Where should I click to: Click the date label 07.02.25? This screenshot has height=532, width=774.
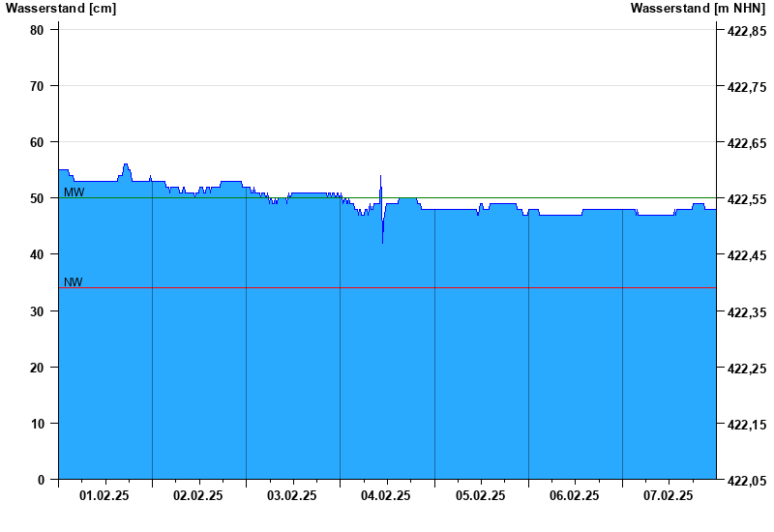668,495
